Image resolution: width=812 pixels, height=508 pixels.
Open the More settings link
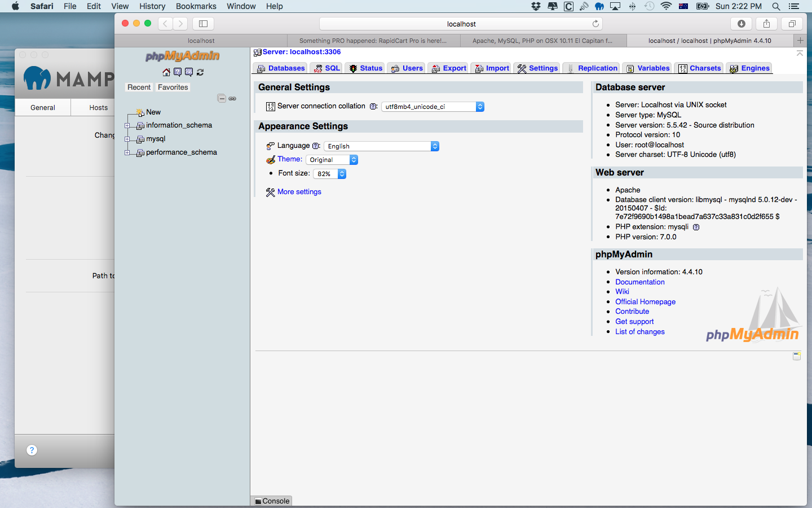pos(299,192)
